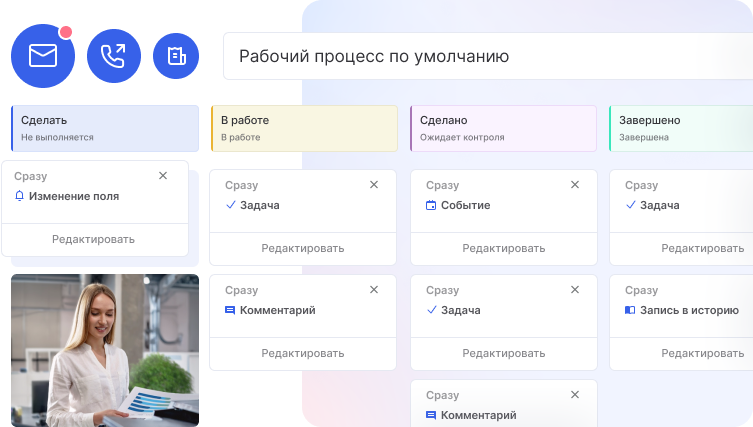Click comment icon in В работе column

[x=230, y=310]
